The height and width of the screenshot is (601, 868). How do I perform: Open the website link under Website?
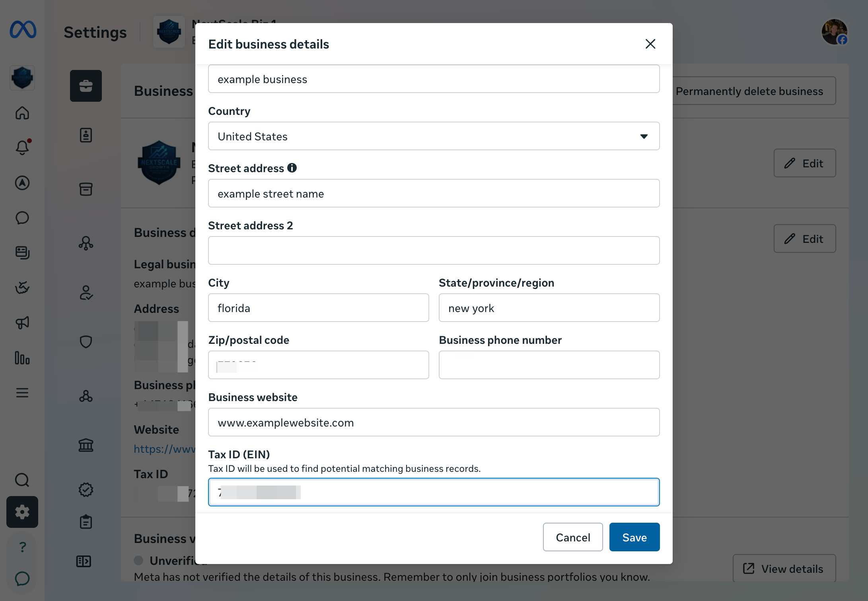click(165, 449)
